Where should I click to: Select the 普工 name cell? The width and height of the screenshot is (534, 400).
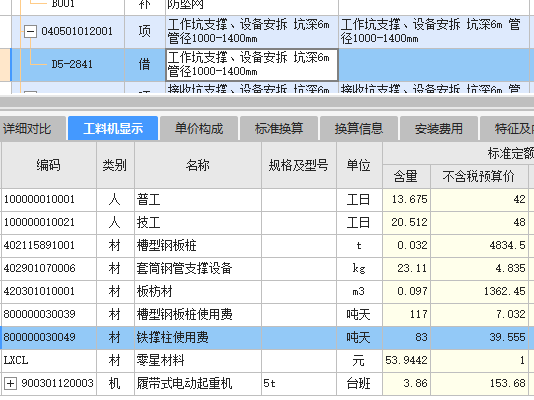[198, 199]
